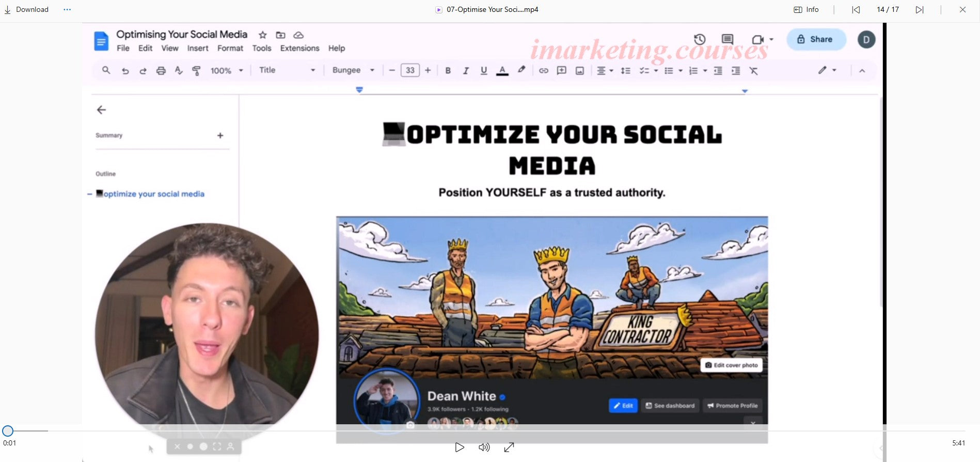Open the Extensions menu

coord(299,48)
